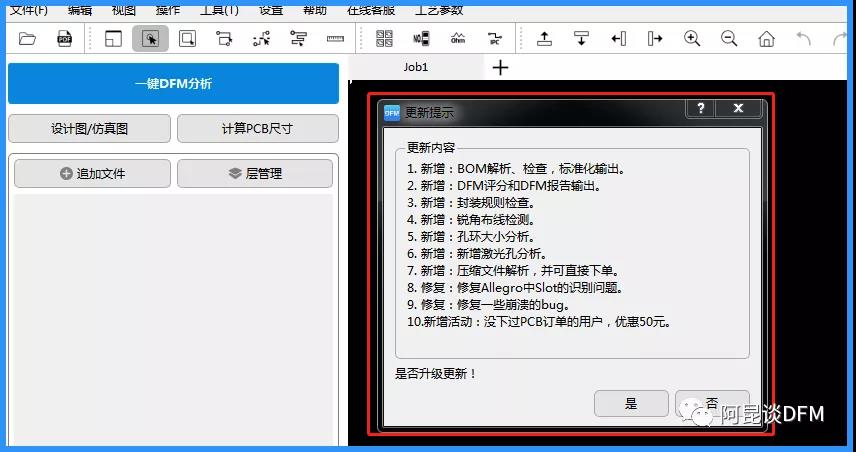Click the 更新内容 group label
The image size is (856, 452).
tap(431, 148)
